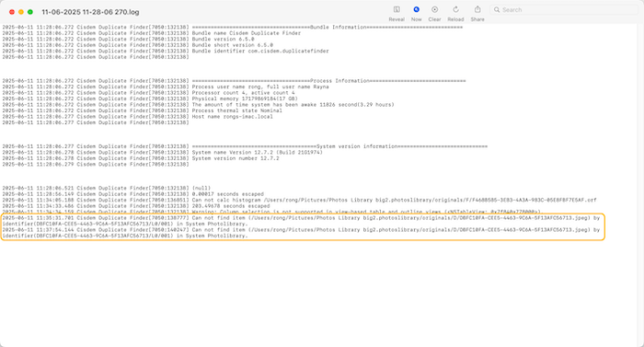Click the Can not calc histogram log line
This screenshot has height=347, width=644.
pos(299,201)
